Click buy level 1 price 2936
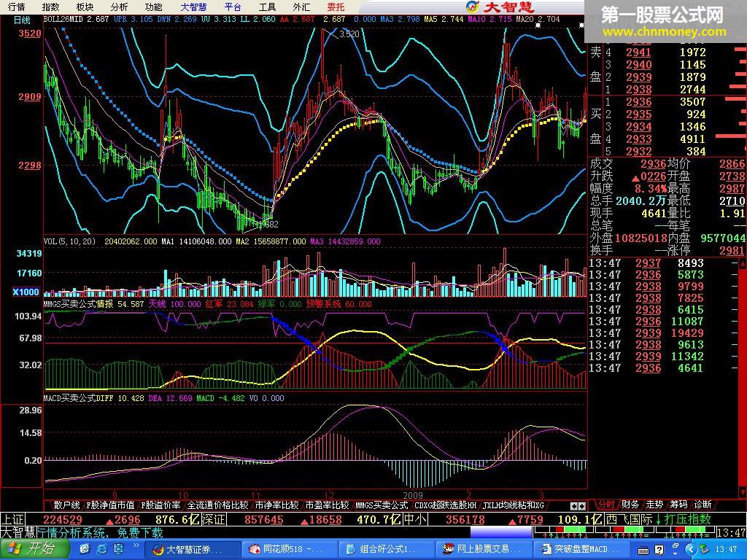The image size is (747, 560). click(638, 101)
